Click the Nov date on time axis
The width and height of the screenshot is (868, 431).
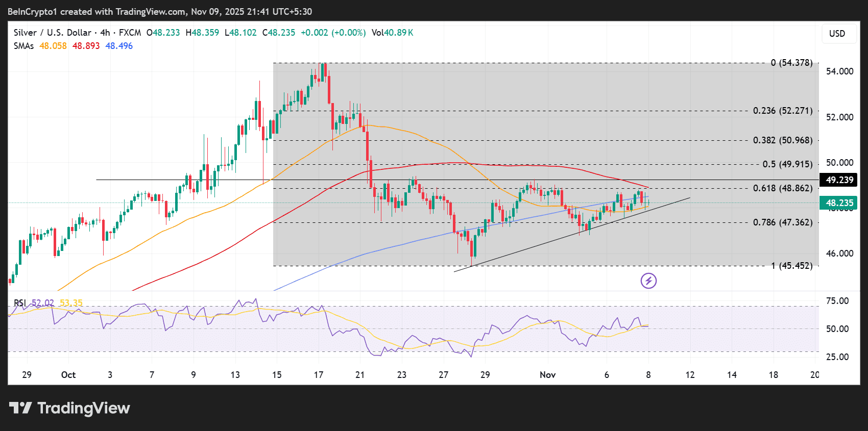547,375
